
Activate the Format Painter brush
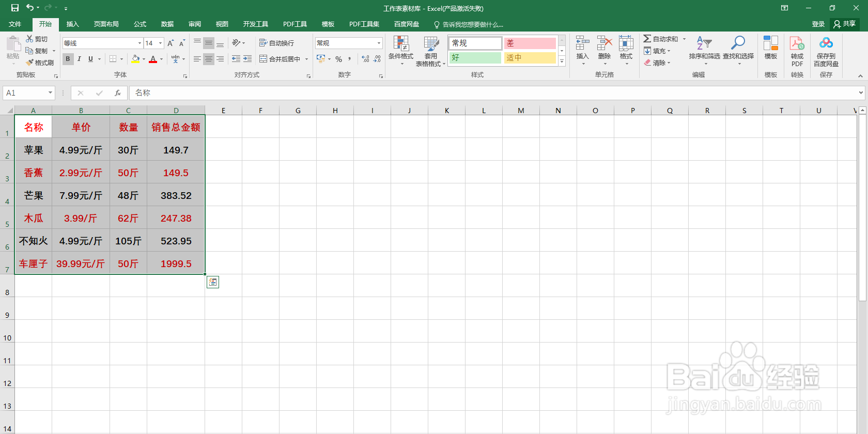(x=40, y=63)
